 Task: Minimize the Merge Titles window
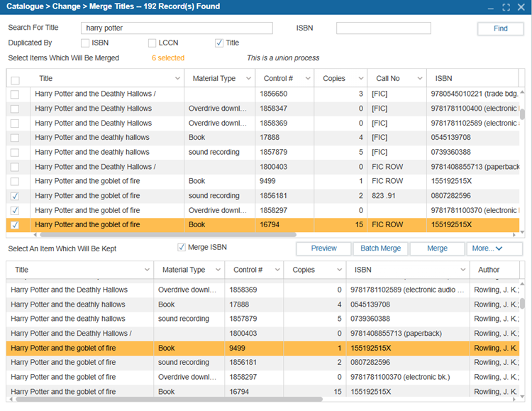click(489, 7)
